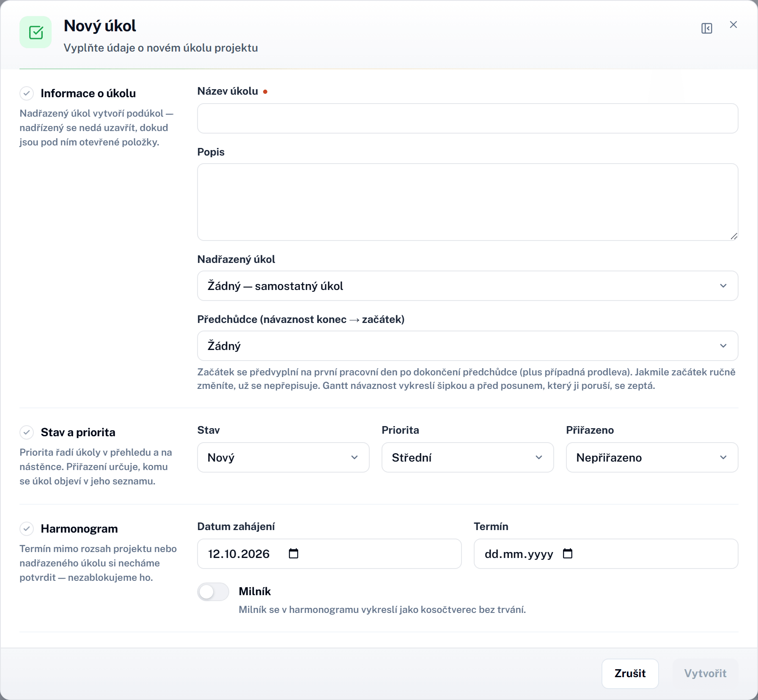The width and height of the screenshot is (758, 700).
Task: Click the Informace o úkolu section heading
Action: 88,93
